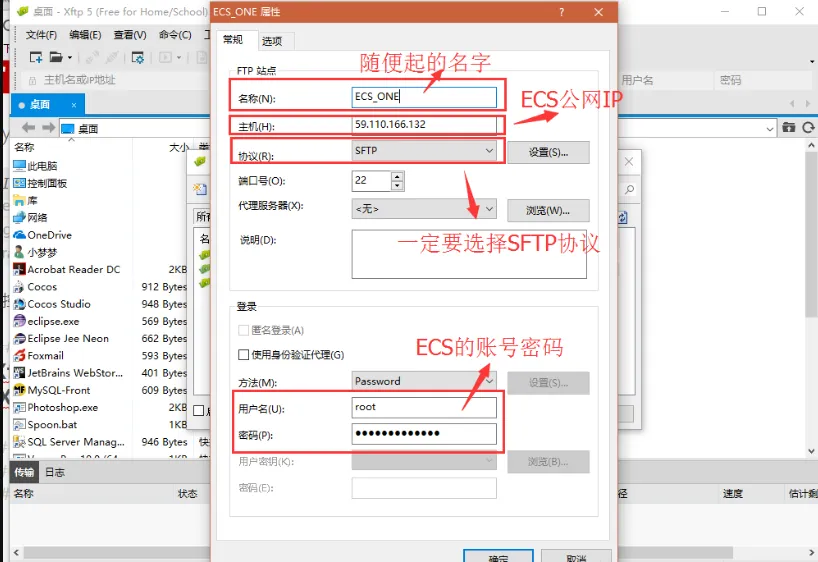Click the back arrow in Xftp
Viewport: 818px width, 562px height.
click(x=29, y=127)
